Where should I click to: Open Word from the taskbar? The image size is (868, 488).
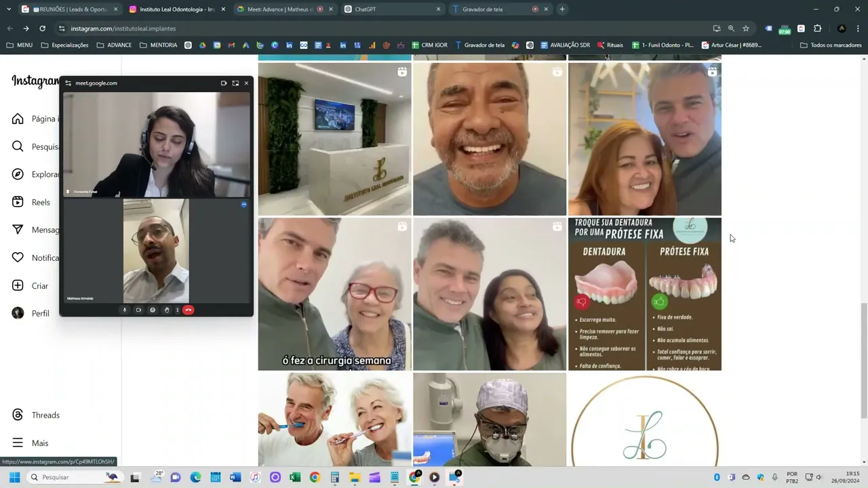pos(235,477)
